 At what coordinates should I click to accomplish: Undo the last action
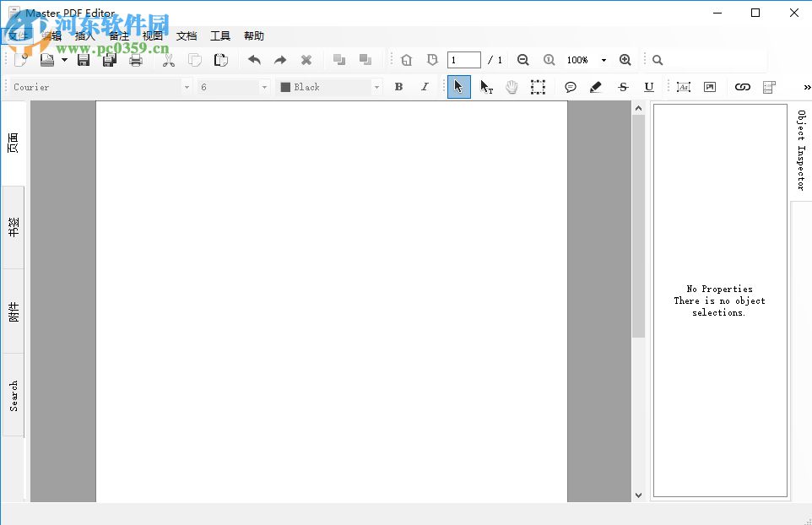tap(253, 59)
